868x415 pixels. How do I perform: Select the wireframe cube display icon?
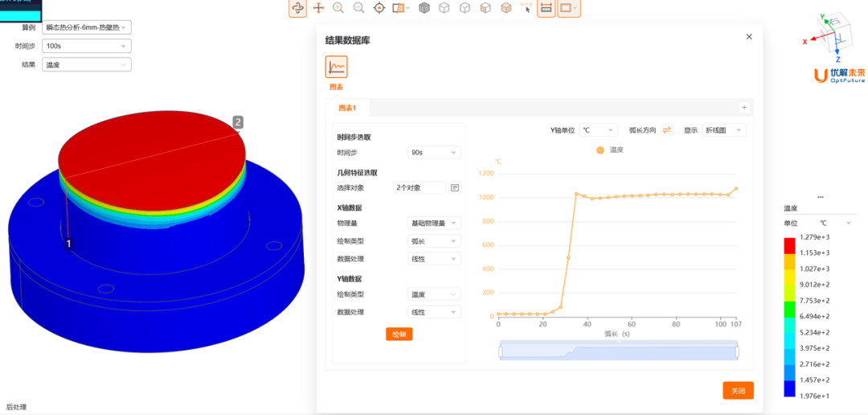[444, 8]
